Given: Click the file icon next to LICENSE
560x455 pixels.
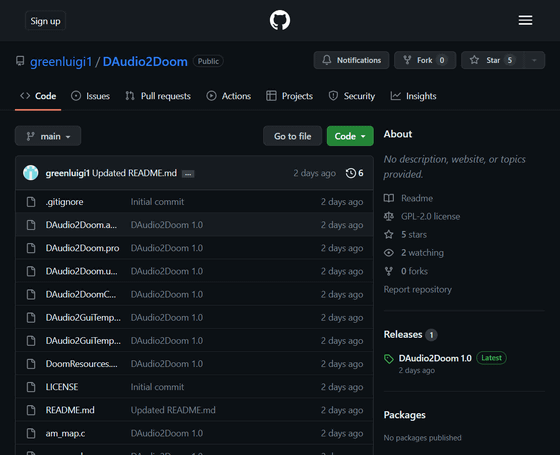Looking at the screenshot, I should click(x=31, y=387).
